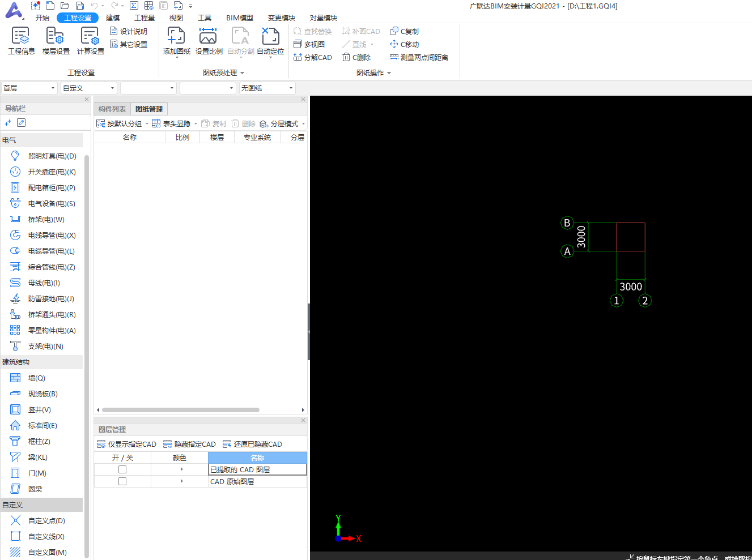Toggle checkbox for CAD 原始图层
The height and width of the screenshot is (560, 752).
122,481
